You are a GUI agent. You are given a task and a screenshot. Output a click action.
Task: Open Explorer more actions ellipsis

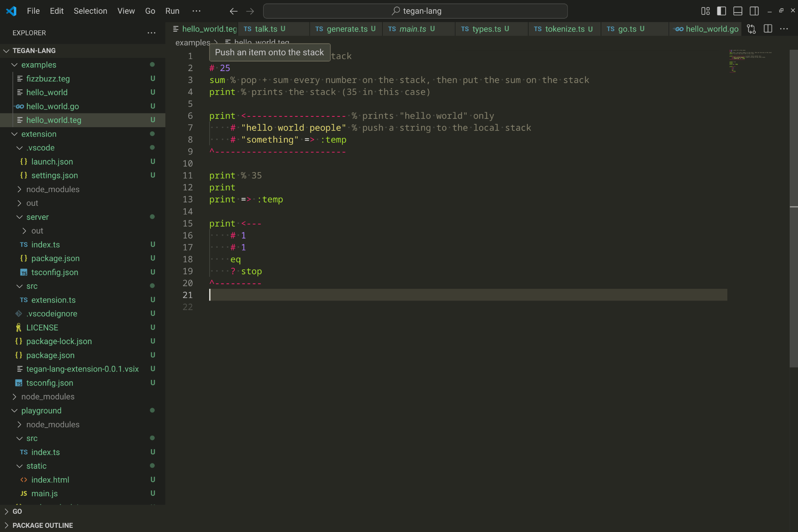151,33
